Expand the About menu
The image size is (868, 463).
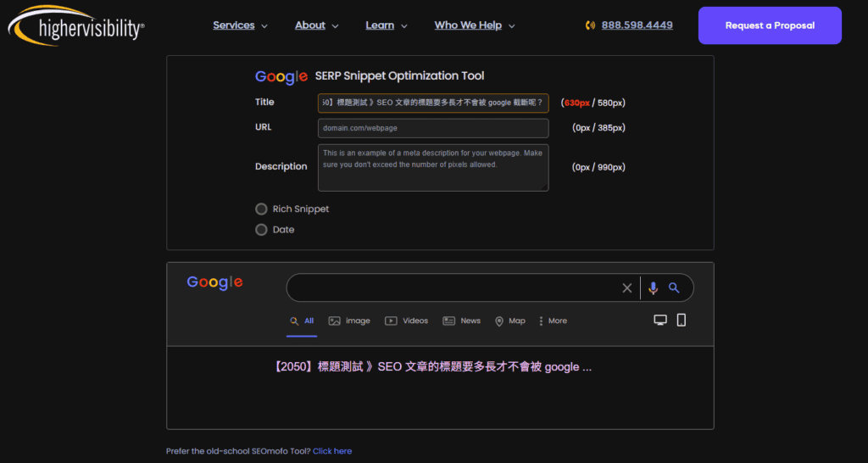coord(317,25)
